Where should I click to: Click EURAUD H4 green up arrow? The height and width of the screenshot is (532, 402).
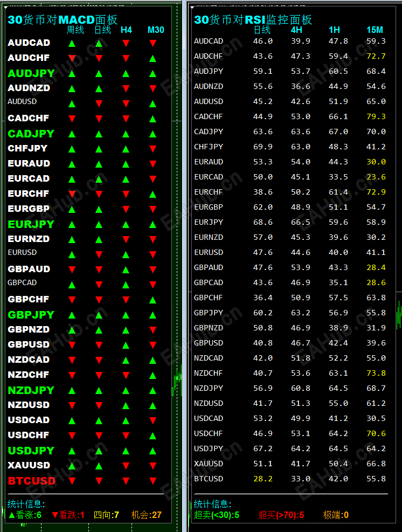click(x=126, y=164)
